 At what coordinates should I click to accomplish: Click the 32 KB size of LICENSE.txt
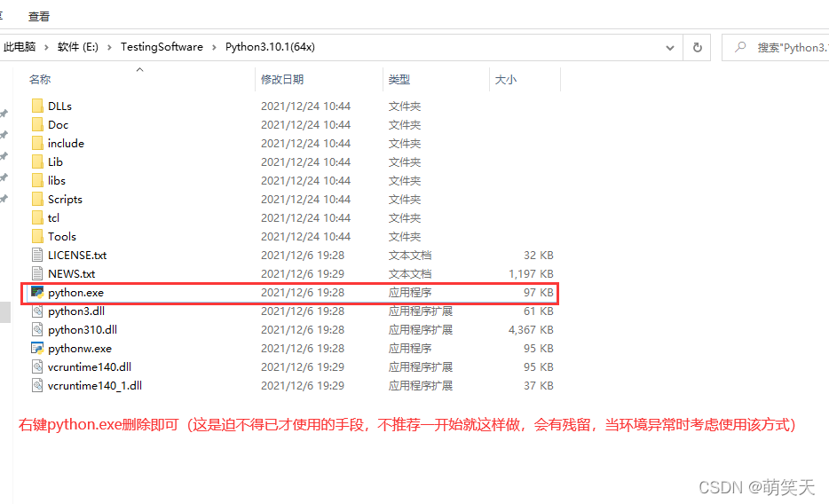coord(539,256)
